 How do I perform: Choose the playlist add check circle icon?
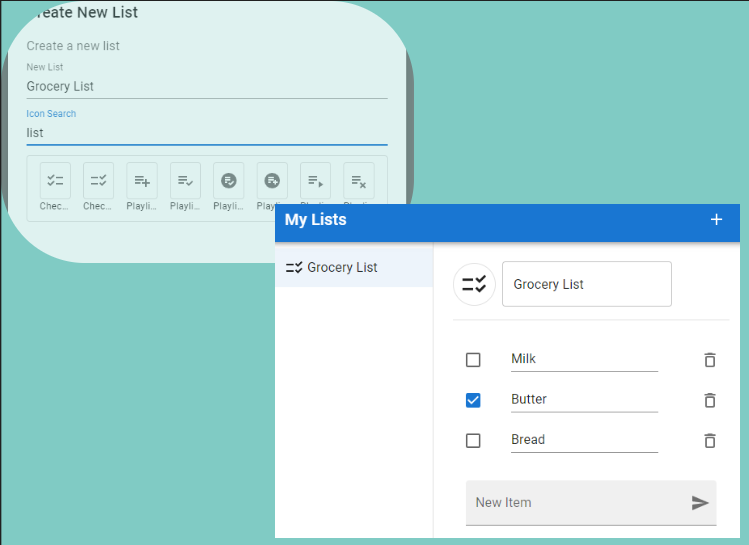pos(228,181)
